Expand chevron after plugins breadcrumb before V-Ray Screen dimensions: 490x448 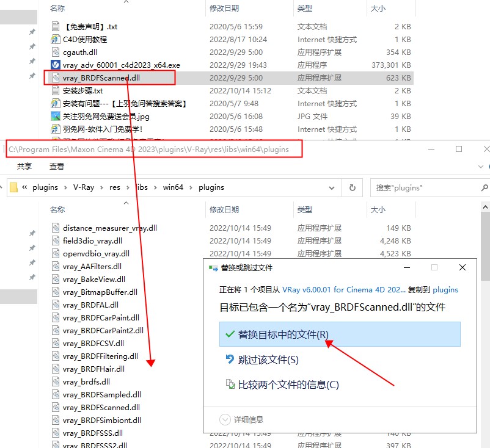pos(65,187)
